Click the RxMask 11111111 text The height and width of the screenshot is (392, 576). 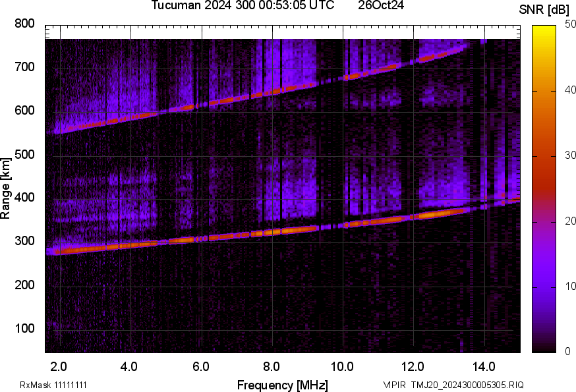tap(53, 385)
